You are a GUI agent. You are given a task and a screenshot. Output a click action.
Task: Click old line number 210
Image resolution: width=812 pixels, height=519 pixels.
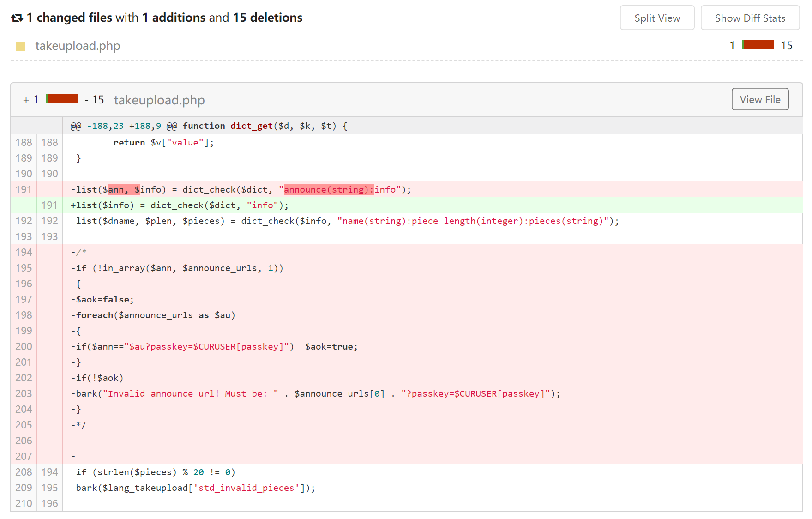point(24,503)
